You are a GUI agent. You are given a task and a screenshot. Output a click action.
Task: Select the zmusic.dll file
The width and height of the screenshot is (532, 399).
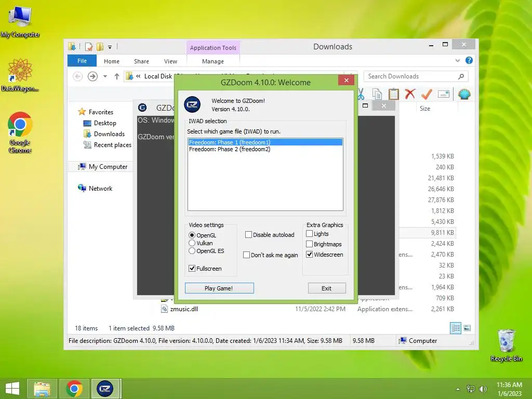184,309
